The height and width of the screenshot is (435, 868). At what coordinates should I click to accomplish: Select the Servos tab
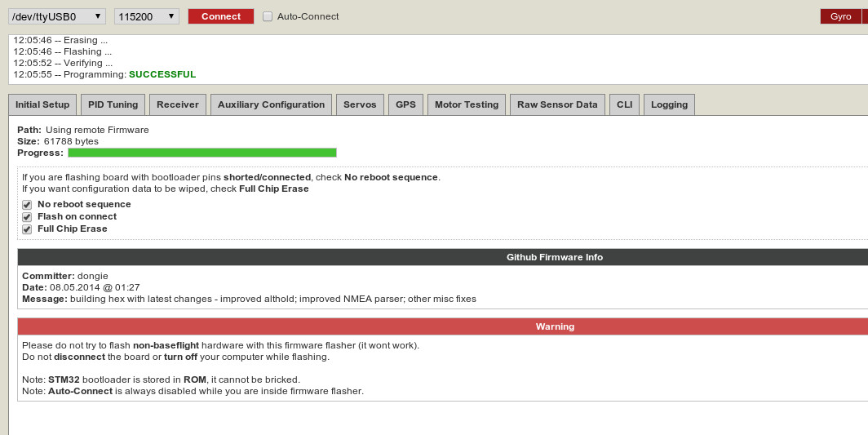tap(360, 104)
